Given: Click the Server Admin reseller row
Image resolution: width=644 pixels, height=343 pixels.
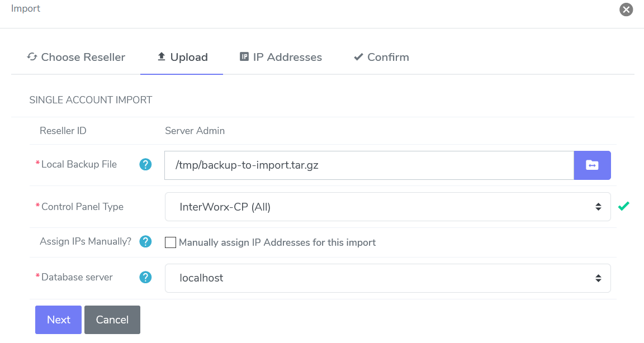Looking at the screenshot, I should point(195,131).
